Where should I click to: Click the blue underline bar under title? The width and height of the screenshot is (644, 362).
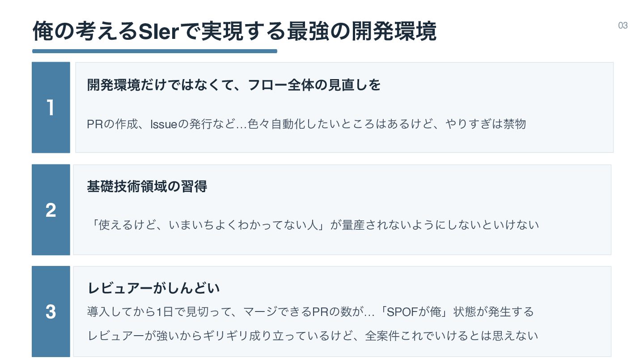(154, 51)
